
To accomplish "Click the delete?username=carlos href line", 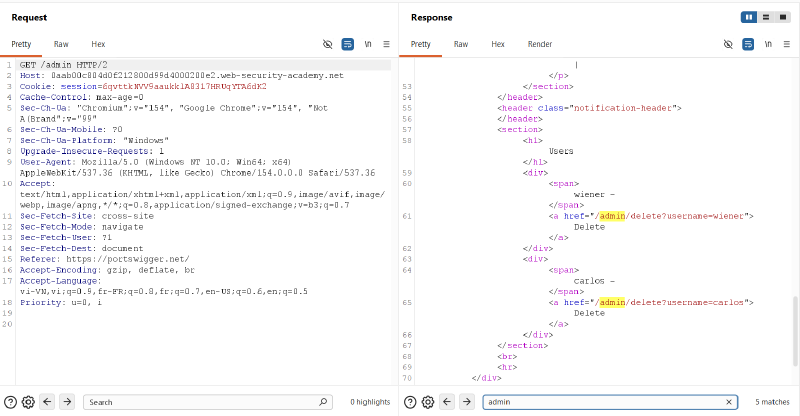I will point(651,302).
